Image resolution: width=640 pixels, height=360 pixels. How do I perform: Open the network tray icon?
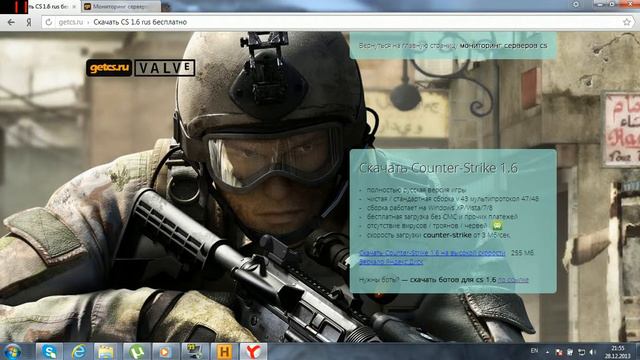[x=582, y=352]
